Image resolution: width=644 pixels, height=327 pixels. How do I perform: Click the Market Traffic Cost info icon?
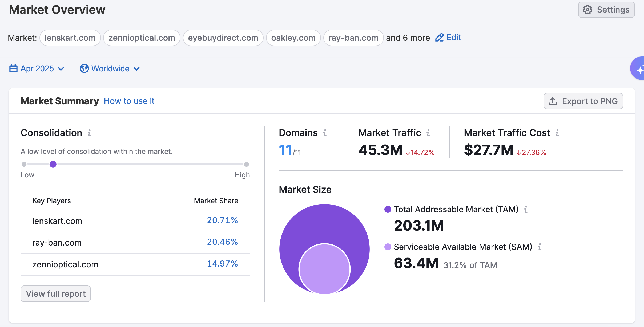pyautogui.click(x=557, y=133)
